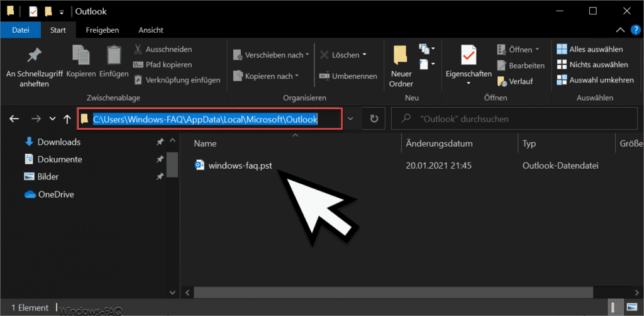
Task: Cut selection with Ausschneiden
Action: click(163, 49)
